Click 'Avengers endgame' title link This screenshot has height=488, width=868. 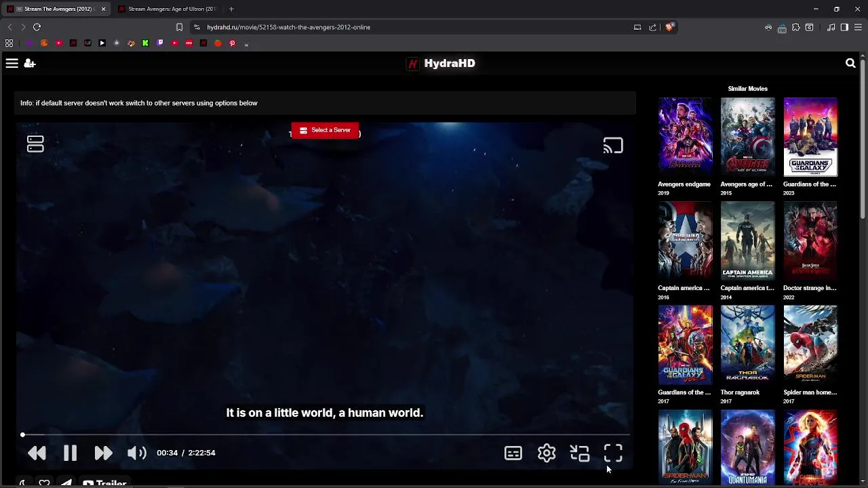[684, 184]
